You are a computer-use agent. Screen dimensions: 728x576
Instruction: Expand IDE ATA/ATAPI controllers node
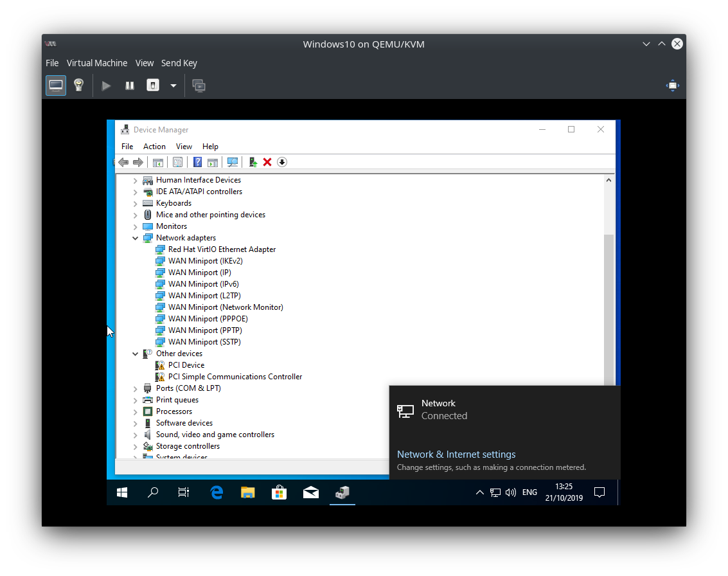click(x=135, y=192)
